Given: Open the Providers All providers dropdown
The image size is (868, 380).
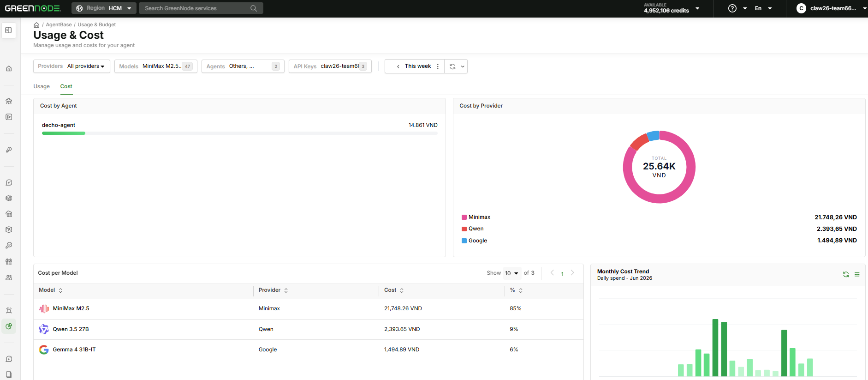Looking at the screenshot, I should (x=71, y=66).
